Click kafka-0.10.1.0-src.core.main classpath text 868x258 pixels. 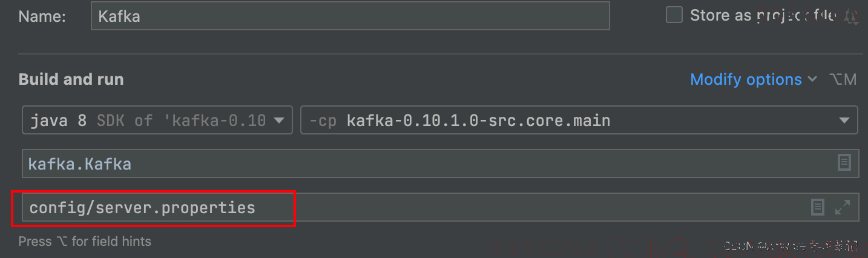(478, 121)
